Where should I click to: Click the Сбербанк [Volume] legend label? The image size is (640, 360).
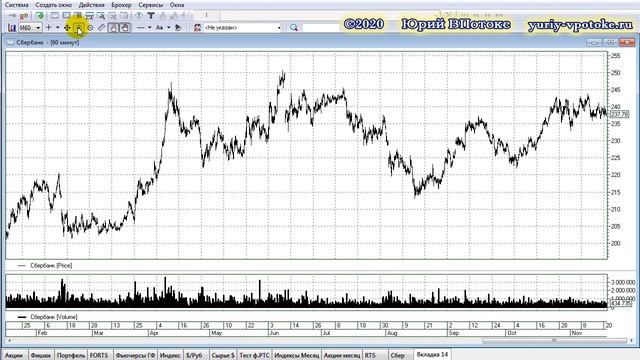tap(53, 317)
